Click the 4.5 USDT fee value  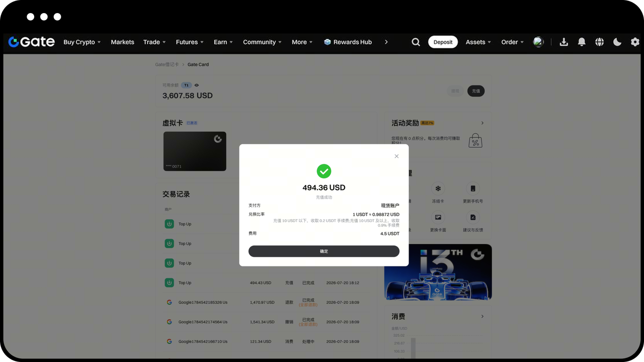pyautogui.click(x=390, y=233)
